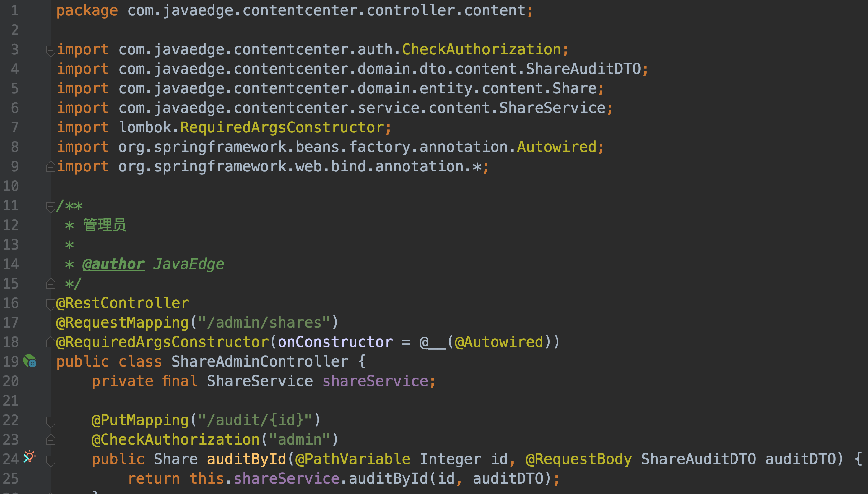The height and width of the screenshot is (494, 868).
Task: Click the "/admin/shares" mapping string
Action: (264, 323)
